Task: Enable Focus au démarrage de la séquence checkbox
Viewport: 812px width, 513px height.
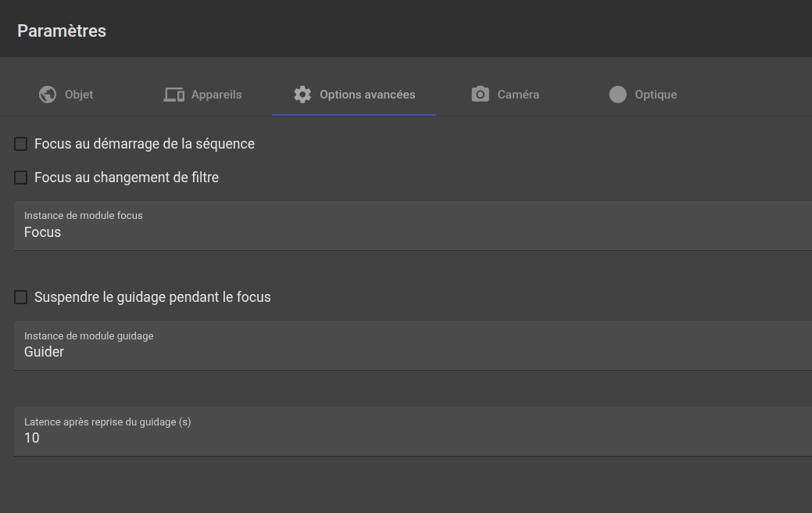Action: tap(21, 144)
